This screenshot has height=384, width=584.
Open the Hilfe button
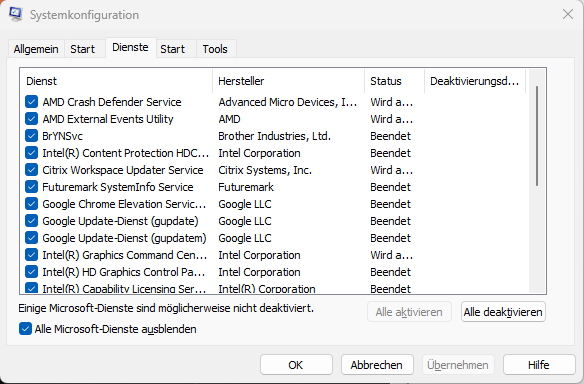click(539, 365)
